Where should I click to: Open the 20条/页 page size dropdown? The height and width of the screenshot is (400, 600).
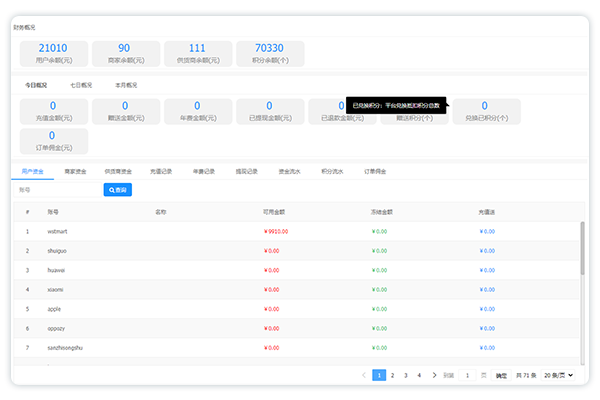559,375
